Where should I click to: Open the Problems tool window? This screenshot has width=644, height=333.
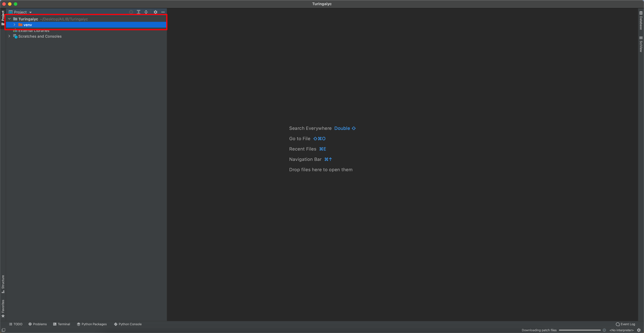(38, 324)
